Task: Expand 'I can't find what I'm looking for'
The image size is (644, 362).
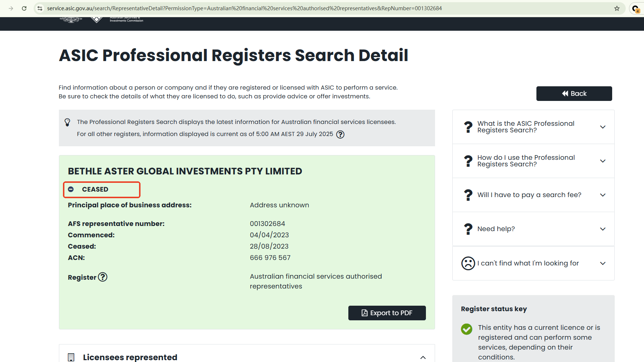Action: point(603,263)
